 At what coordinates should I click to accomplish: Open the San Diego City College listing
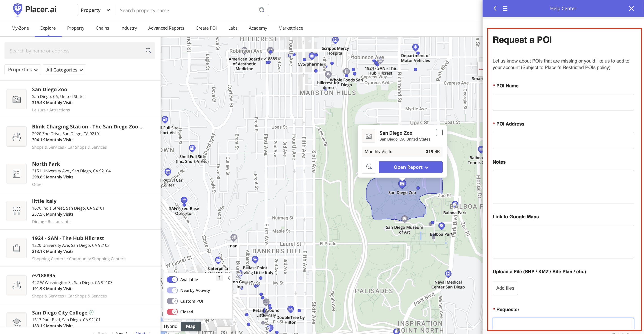click(59, 312)
